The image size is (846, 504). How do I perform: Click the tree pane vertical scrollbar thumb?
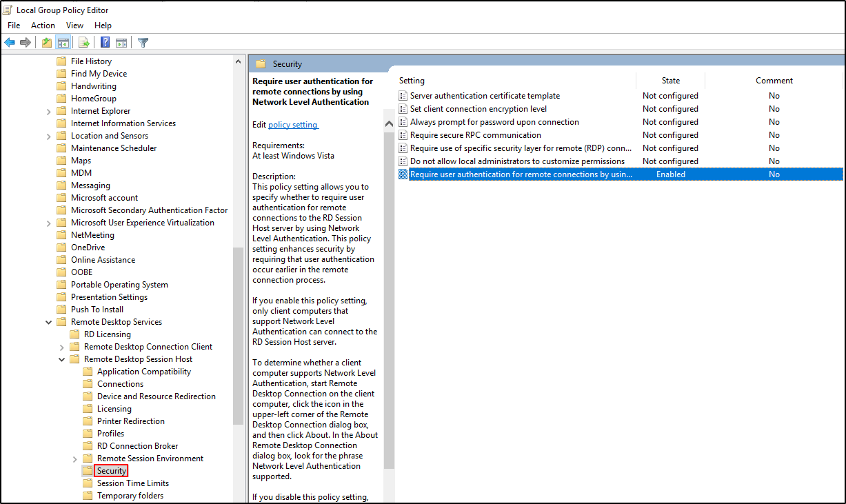click(239, 336)
